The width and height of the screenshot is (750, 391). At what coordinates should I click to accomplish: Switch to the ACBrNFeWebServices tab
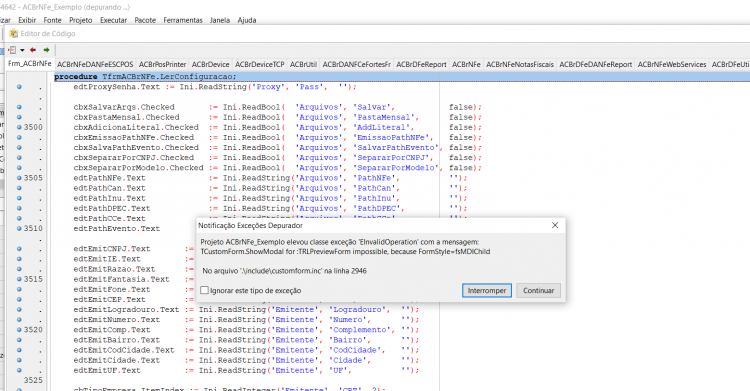coord(672,64)
